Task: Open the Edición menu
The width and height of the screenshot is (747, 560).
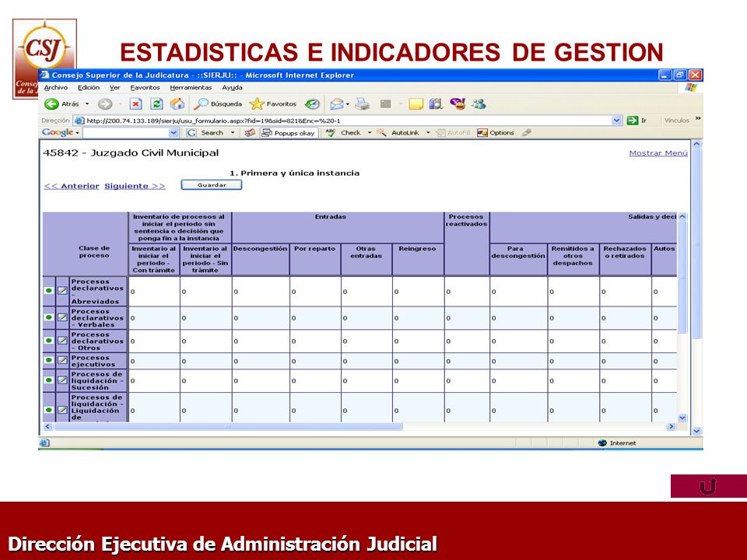Action: [89, 88]
